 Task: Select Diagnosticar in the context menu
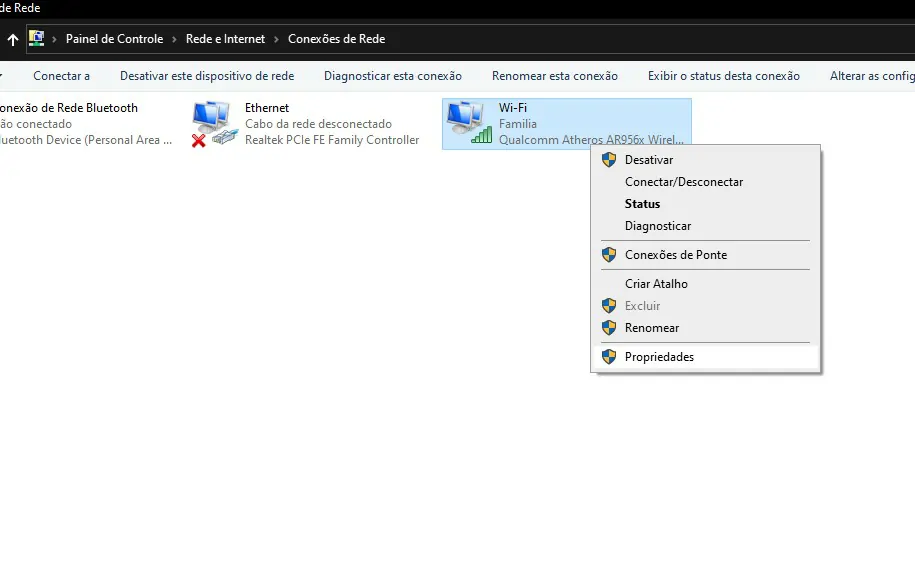(x=706, y=226)
